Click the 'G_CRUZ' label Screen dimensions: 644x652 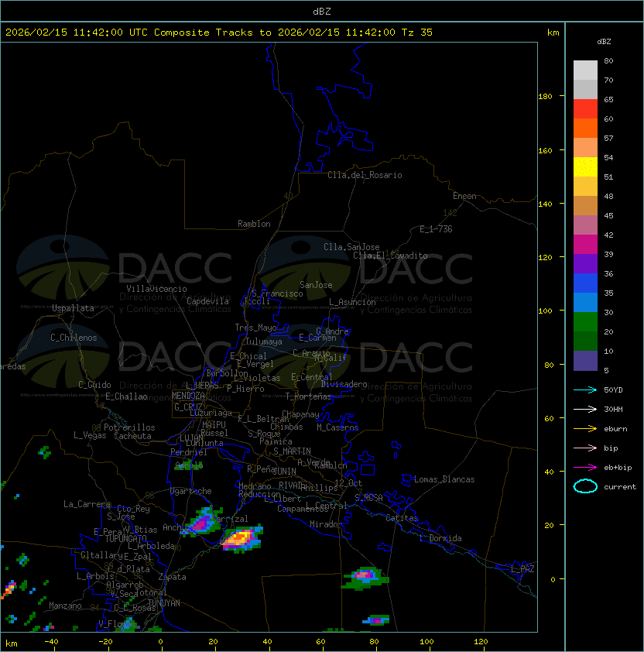click(x=188, y=407)
